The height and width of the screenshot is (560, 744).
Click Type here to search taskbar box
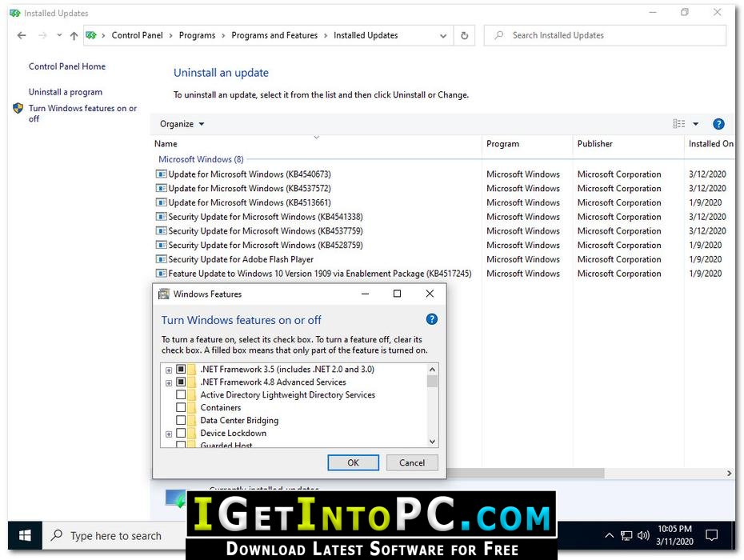tap(114, 535)
